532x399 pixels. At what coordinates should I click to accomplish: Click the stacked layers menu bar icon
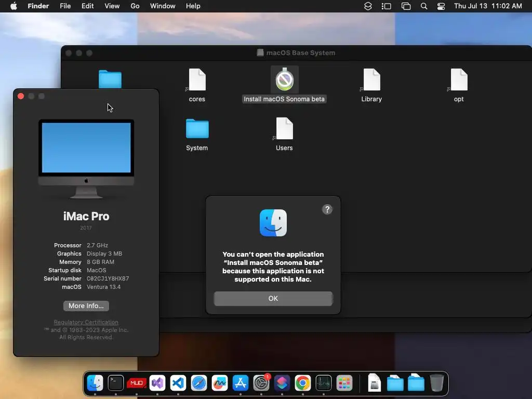pos(368,6)
